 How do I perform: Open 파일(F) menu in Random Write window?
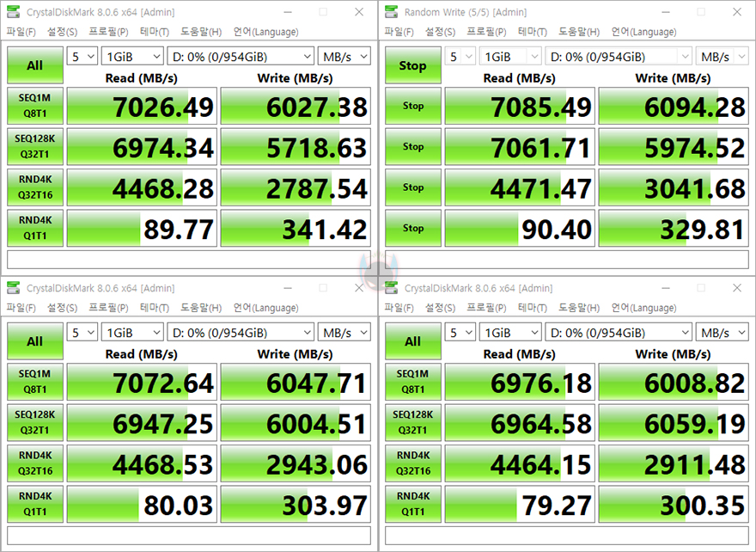coord(399,32)
